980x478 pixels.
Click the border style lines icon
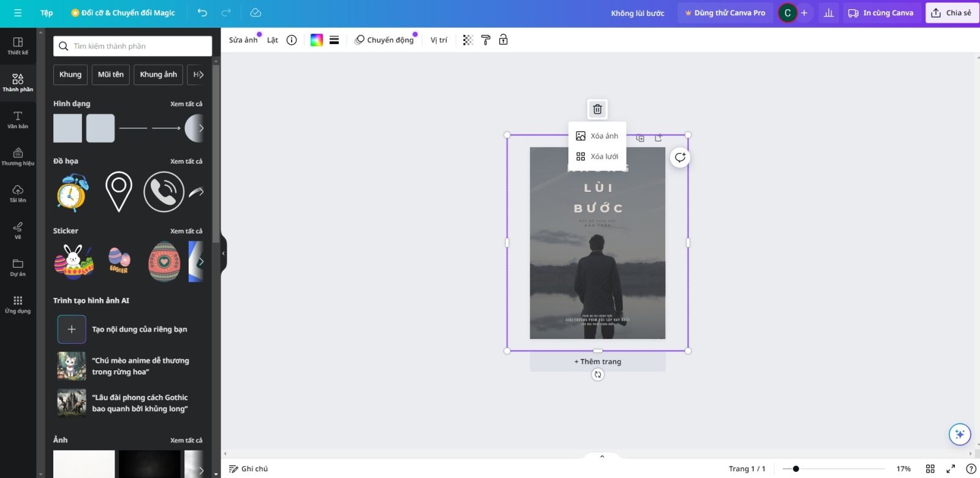[x=334, y=40]
